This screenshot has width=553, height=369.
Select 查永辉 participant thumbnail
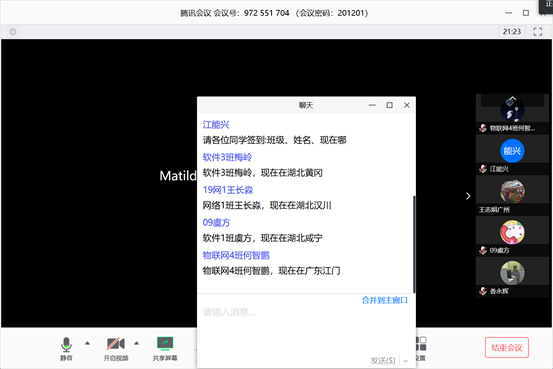click(x=512, y=273)
